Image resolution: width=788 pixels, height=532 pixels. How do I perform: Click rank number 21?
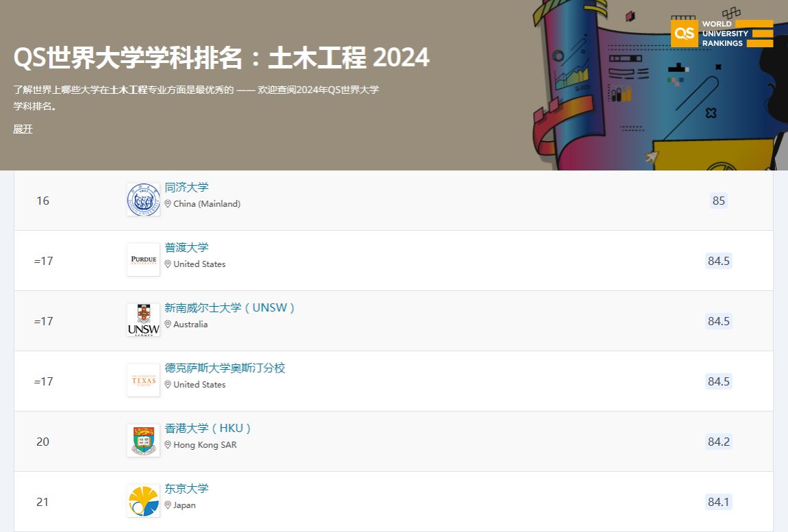pos(42,503)
